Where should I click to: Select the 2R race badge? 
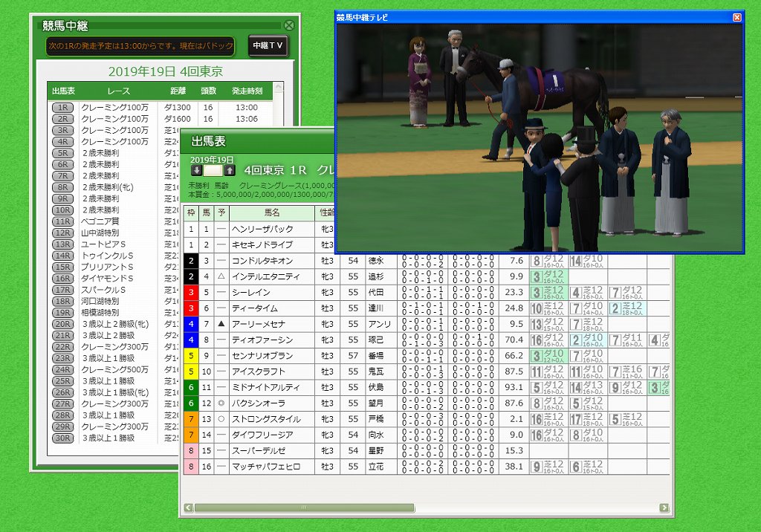click(x=63, y=119)
